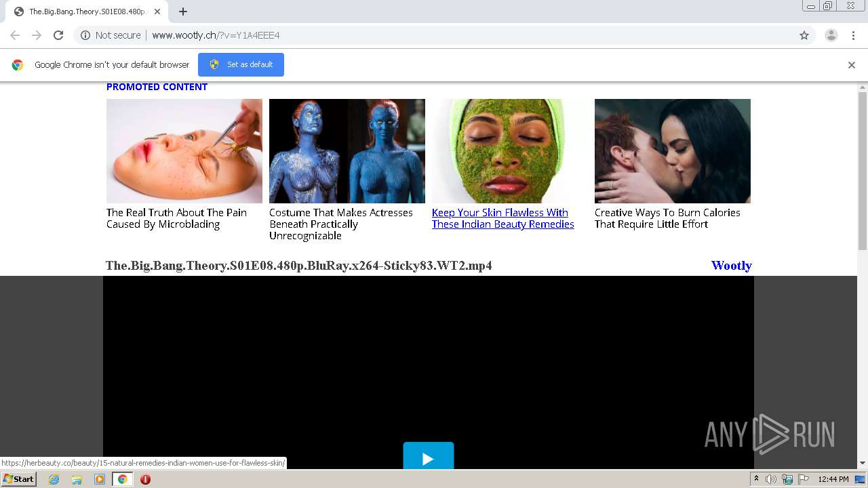Open the microblading face thumbnail
868x488 pixels.
(x=184, y=150)
